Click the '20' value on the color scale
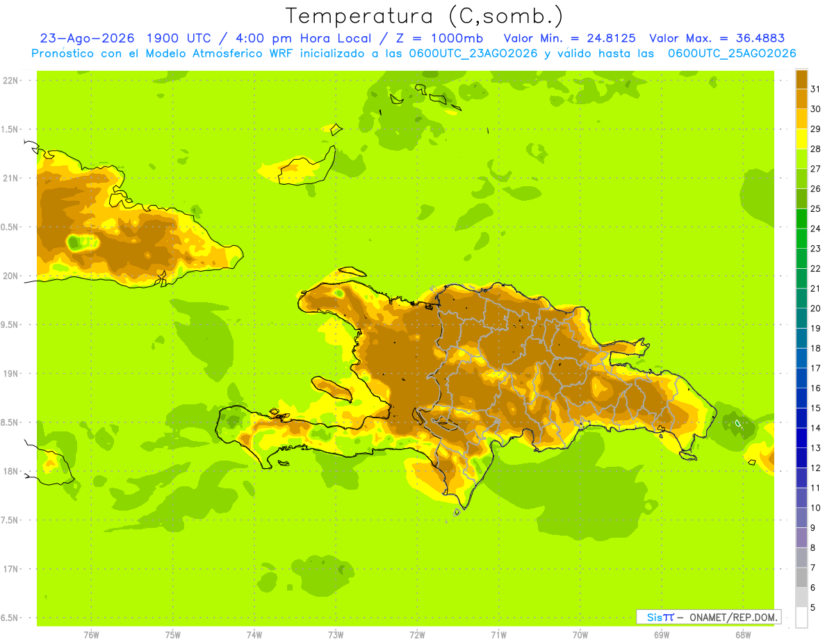This screenshot has width=834, height=644. [x=816, y=308]
